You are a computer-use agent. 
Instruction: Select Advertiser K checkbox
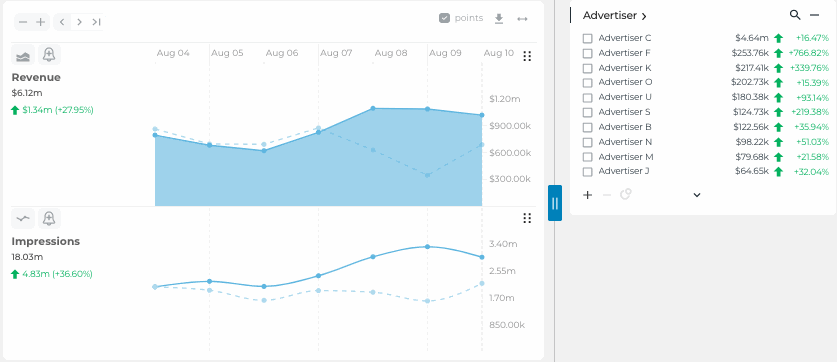[587, 68]
